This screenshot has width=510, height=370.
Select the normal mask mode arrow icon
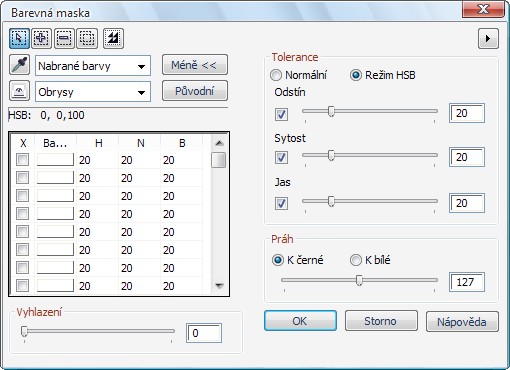[x=19, y=38]
